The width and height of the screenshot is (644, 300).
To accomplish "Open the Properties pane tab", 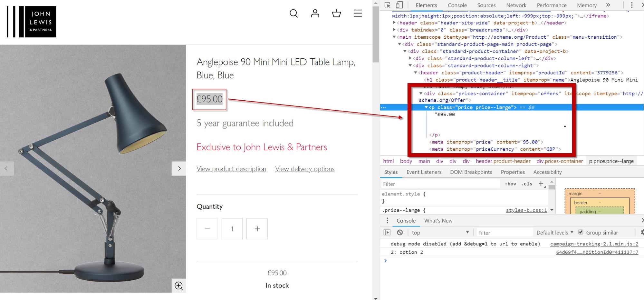I will pos(513,172).
